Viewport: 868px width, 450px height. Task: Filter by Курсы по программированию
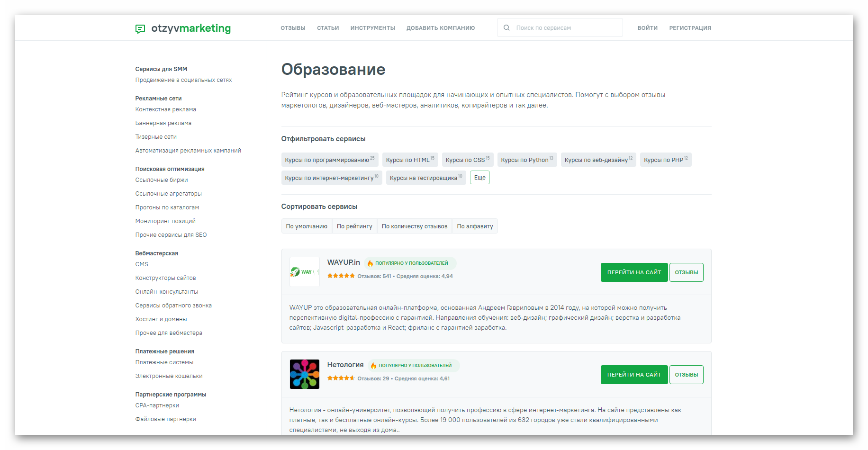pyautogui.click(x=330, y=160)
